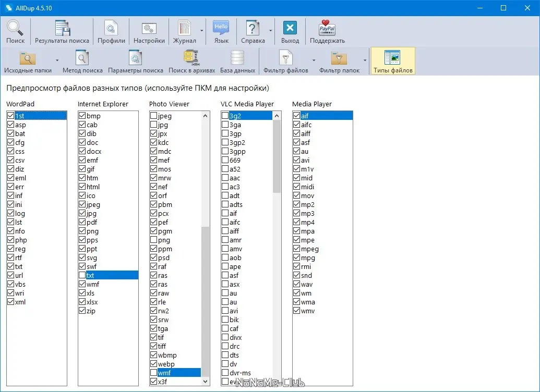
Task: Open the Настройки settings icon
Action: click(149, 32)
